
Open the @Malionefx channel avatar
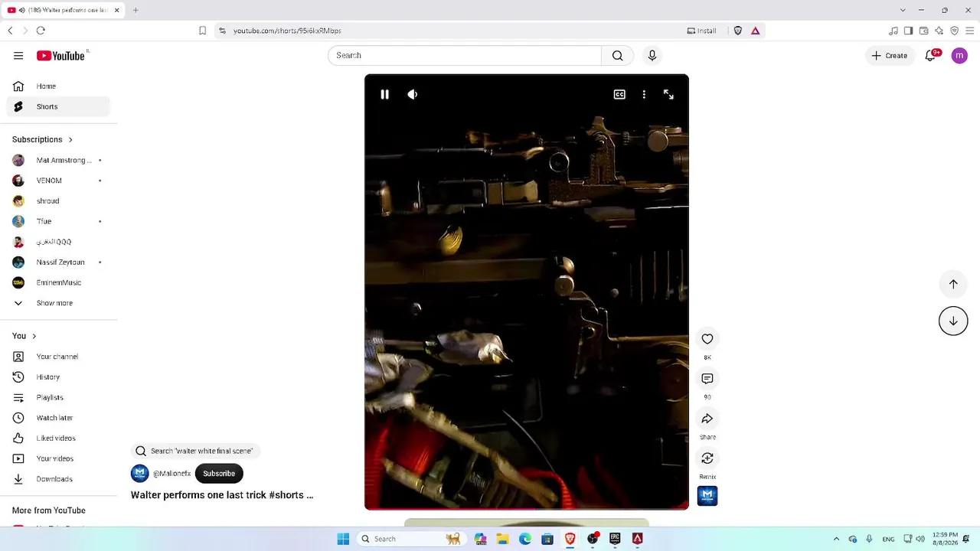[x=139, y=474]
